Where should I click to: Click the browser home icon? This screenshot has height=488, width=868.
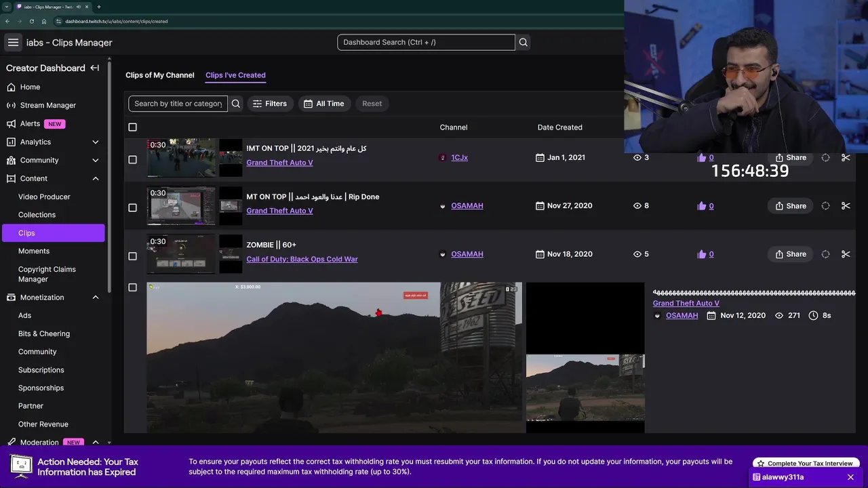coord(44,21)
